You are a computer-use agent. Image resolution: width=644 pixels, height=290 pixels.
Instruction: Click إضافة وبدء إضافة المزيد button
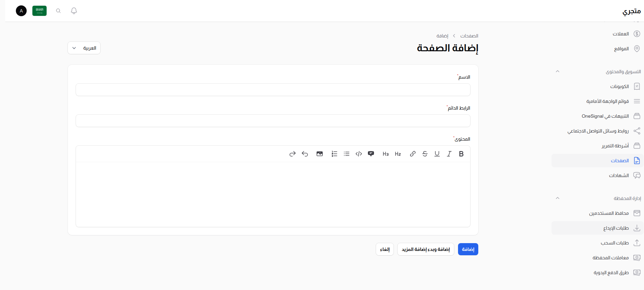(x=426, y=249)
